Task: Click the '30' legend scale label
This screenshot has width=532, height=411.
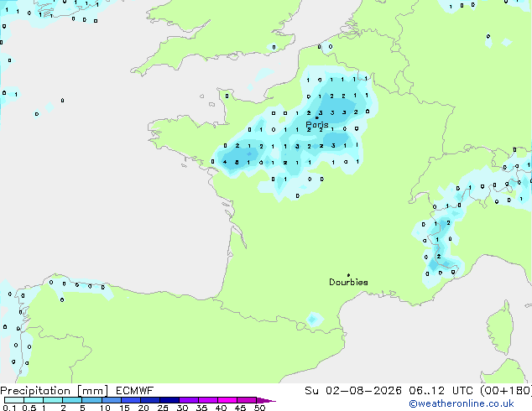Action: pyautogui.click(x=182, y=408)
